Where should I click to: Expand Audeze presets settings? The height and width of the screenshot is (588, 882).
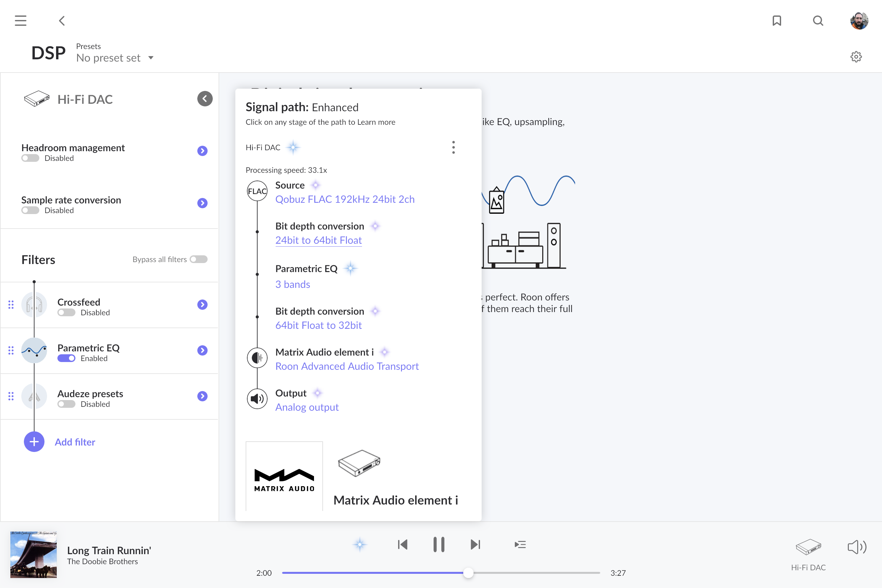[202, 396]
